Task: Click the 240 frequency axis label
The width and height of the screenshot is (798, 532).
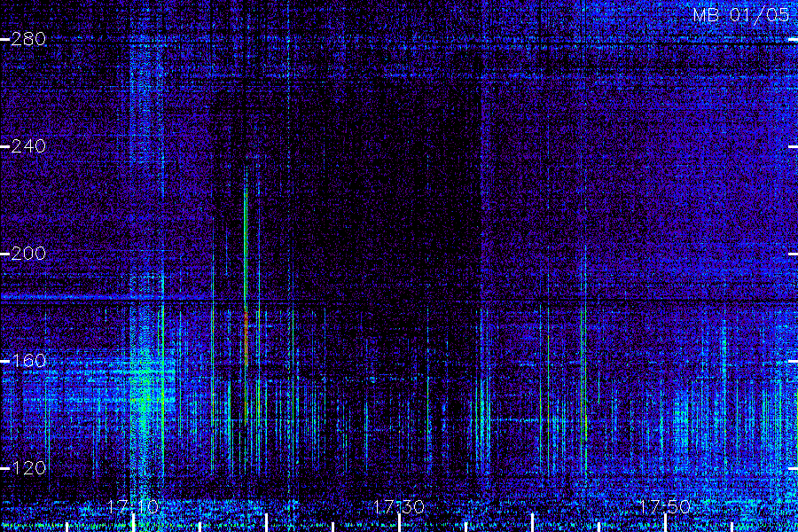Action: tap(28, 146)
